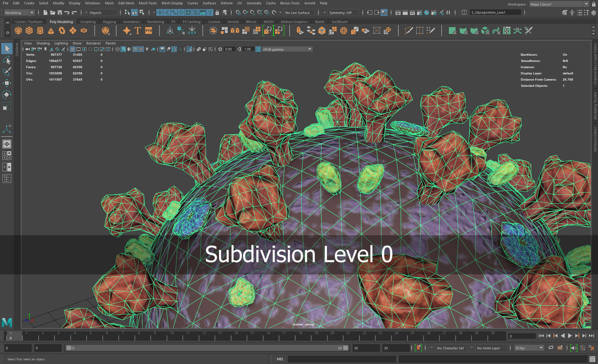598x364 pixels.
Task: Switch to the Sculpting shelf tab
Action: pos(88,22)
